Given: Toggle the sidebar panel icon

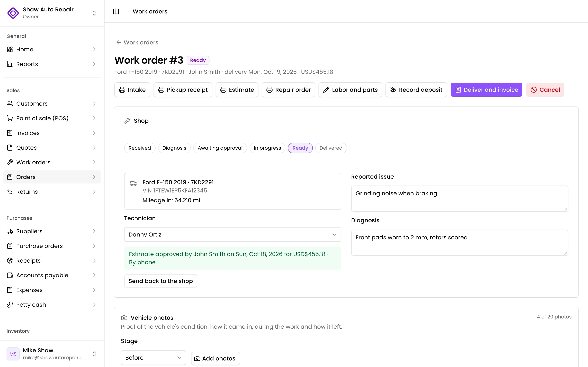Looking at the screenshot, I should (116, 11).
